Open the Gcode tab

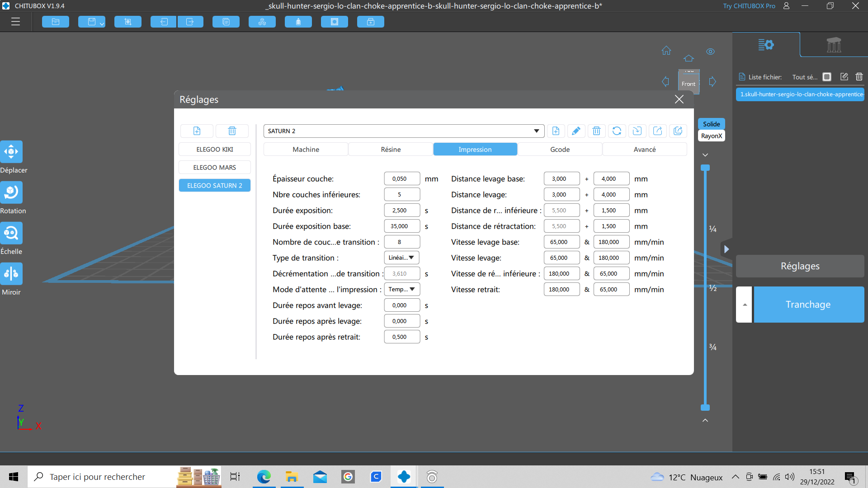point(560,150)
